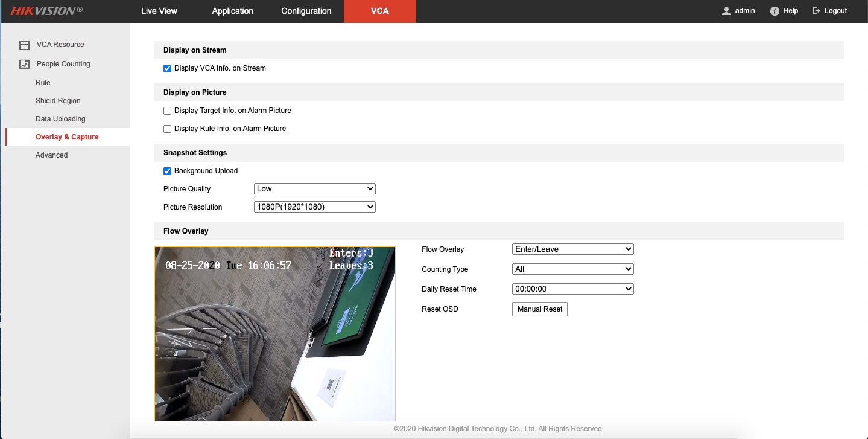Image resolution: width=868 pixels, height=439 pixels.
Task: Open the Rule page in sidebar
Action: (x=43, y=83)
